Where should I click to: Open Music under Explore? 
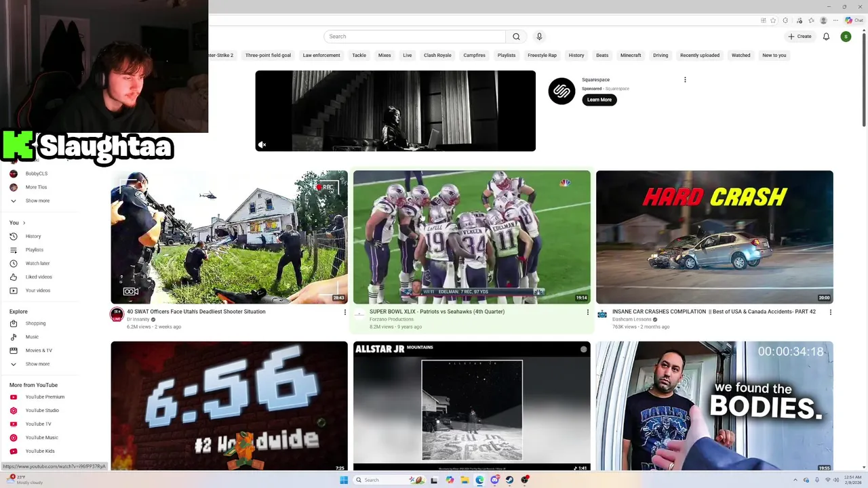point(32,337)
